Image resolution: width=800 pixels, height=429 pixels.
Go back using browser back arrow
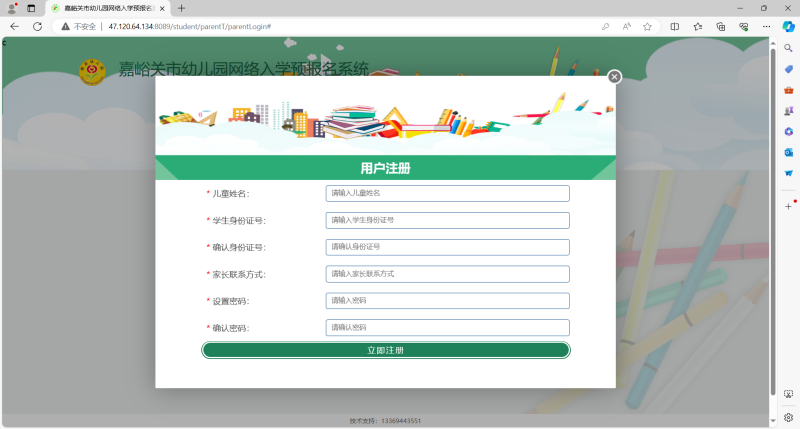(14, 26)
